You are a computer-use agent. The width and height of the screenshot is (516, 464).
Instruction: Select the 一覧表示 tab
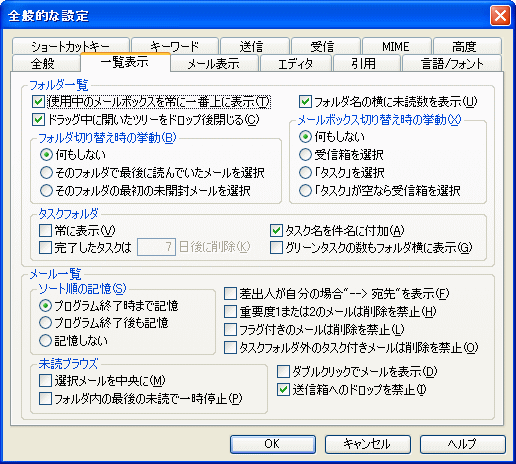[x=125, y=62]
